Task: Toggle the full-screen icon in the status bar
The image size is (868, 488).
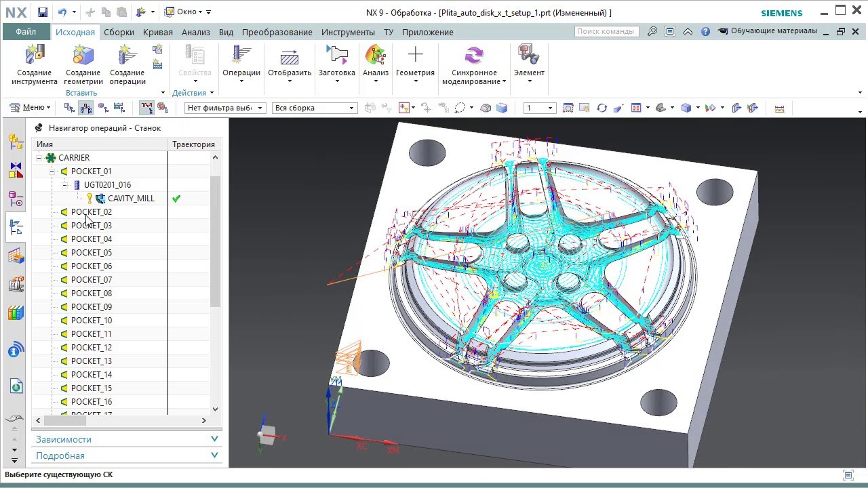Action: [x=848, y=475]
